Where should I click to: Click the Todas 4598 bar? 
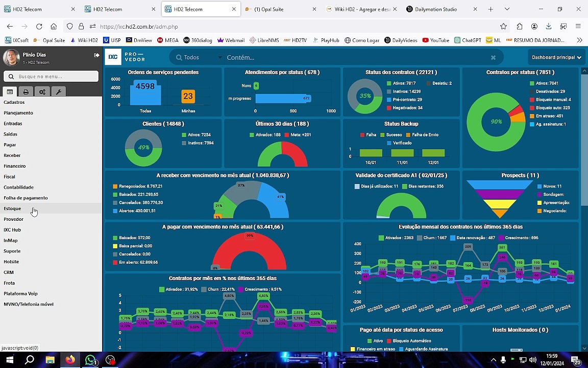click(x=145, y=93)
